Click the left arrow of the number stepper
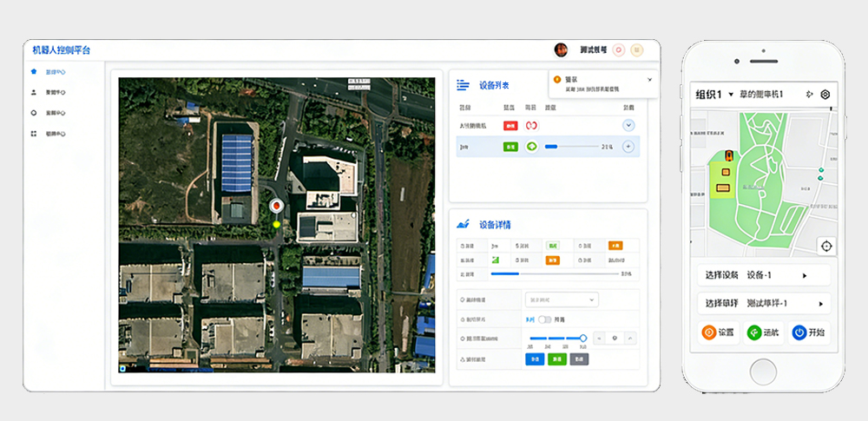The image size is (868, 421). [x=600, y=338]
